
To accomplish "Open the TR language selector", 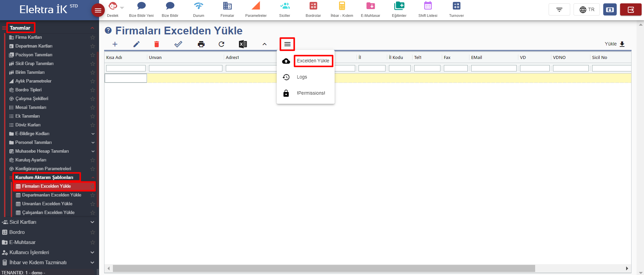I will (587, 9).
